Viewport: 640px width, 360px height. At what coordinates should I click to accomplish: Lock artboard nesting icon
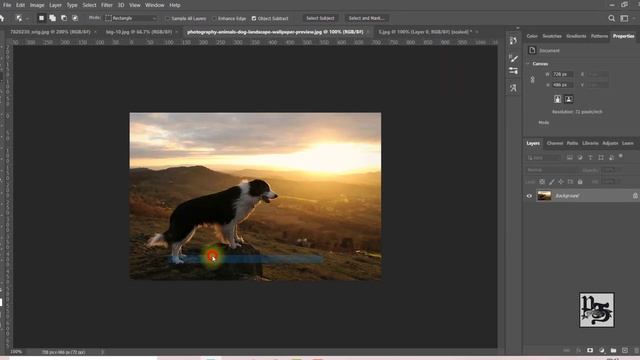pyautogui.click(x=570, y=182)
